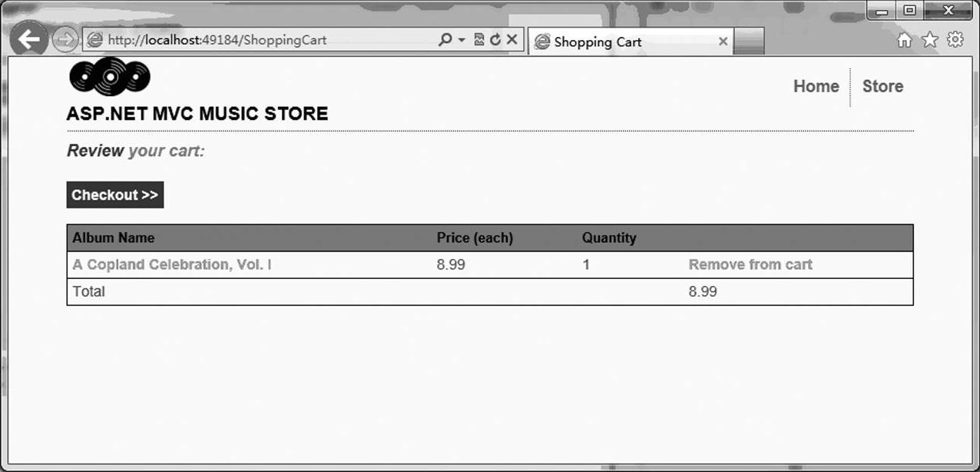The image size is (980, 472).
Task: Click the Price (each) column header
Action: tap(475, 238)
